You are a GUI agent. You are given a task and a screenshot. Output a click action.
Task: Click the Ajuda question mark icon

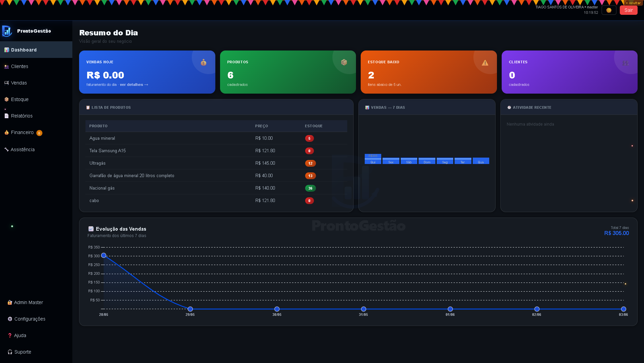coord(10,335)
